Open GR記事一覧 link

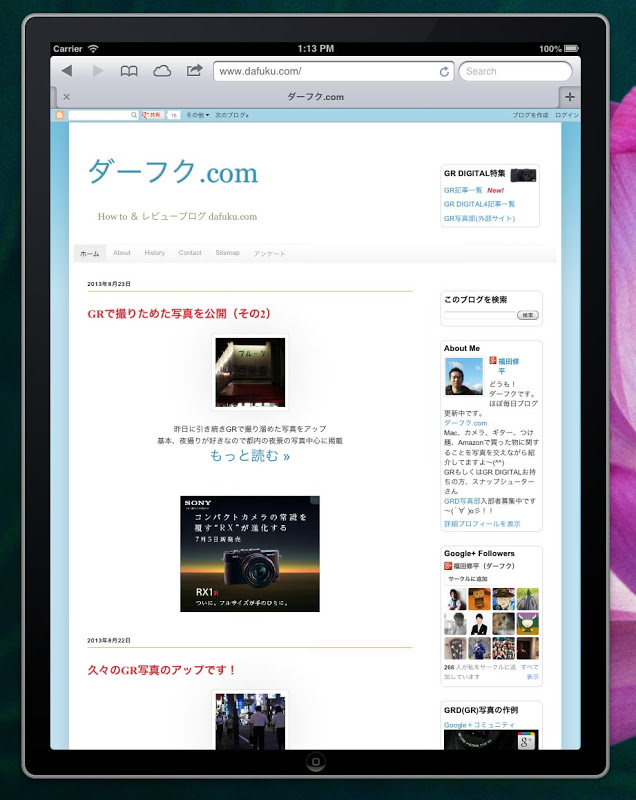click(463, 190)
